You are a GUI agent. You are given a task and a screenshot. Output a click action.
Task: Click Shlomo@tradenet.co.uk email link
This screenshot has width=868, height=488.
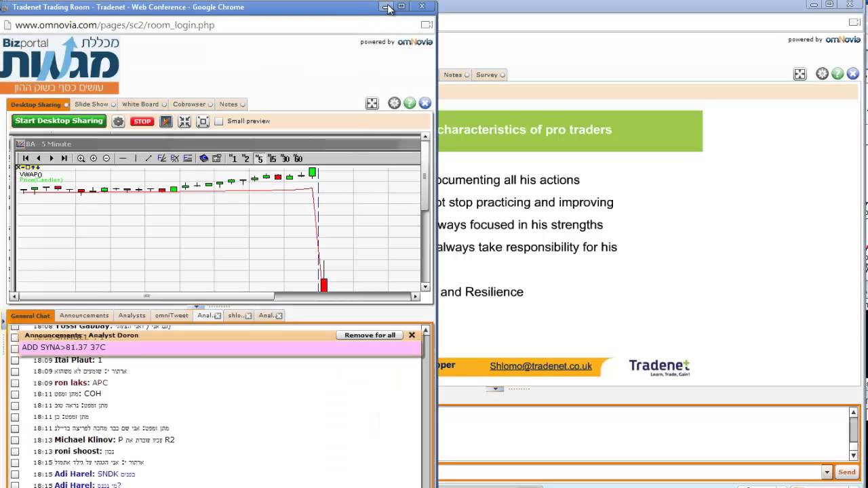540,366
